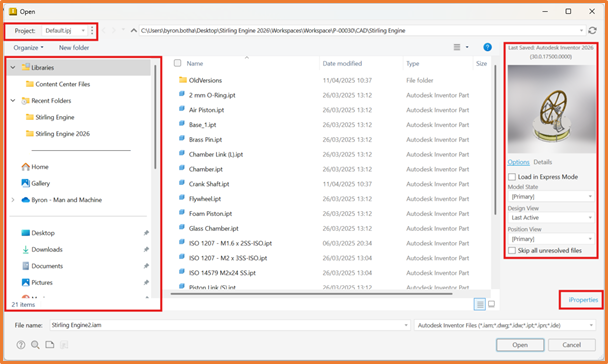This screenshot has width=608, height=364.
Task: Open the Project Default.ipj dropdown
Action: pos(64,31)
